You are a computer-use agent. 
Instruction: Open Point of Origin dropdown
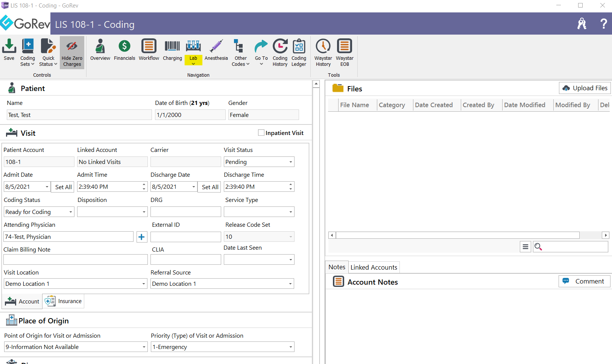click(144, 347)
